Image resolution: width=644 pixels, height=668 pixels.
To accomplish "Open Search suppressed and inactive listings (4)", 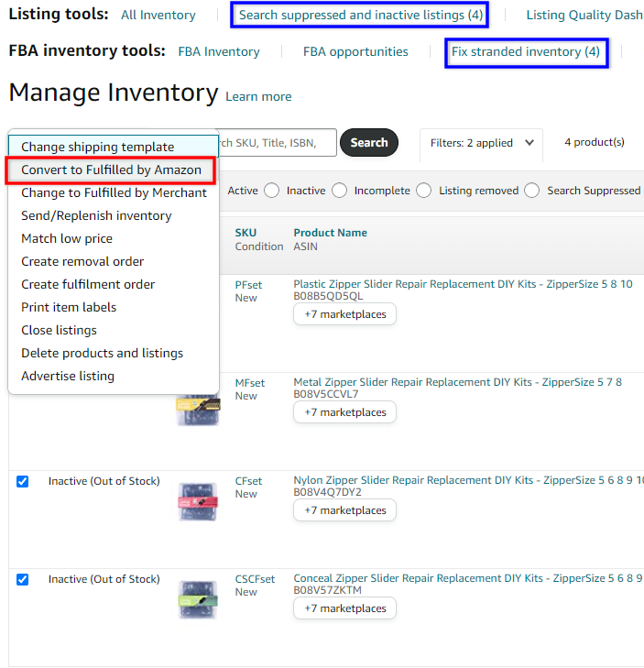I will click(x=360, y=15).
